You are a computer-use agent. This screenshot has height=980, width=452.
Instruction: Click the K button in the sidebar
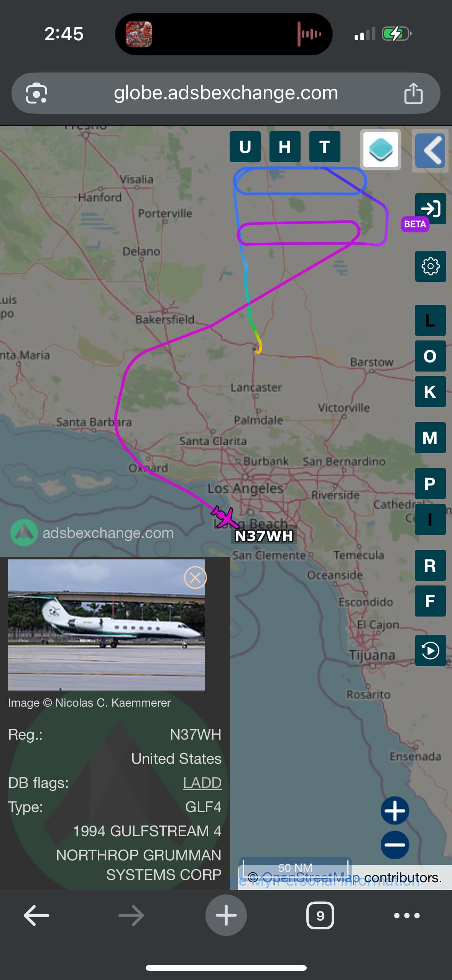tap(430, 391)
